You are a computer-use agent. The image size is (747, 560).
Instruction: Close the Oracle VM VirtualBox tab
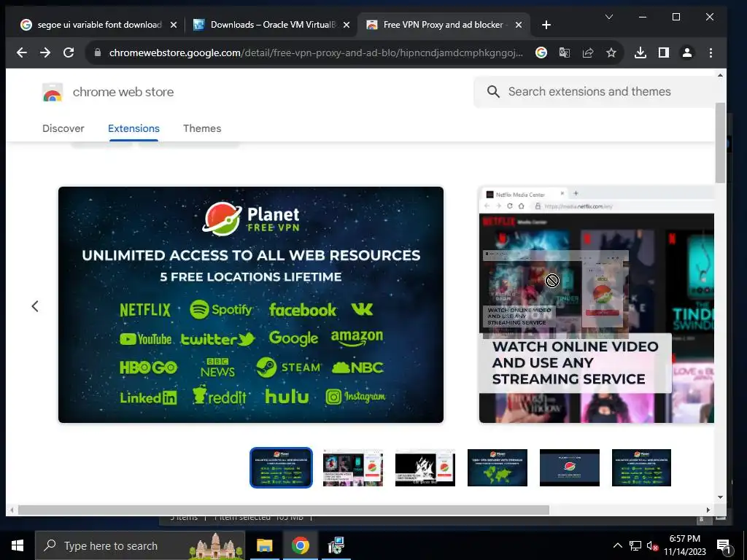click(x=347, y=25)
